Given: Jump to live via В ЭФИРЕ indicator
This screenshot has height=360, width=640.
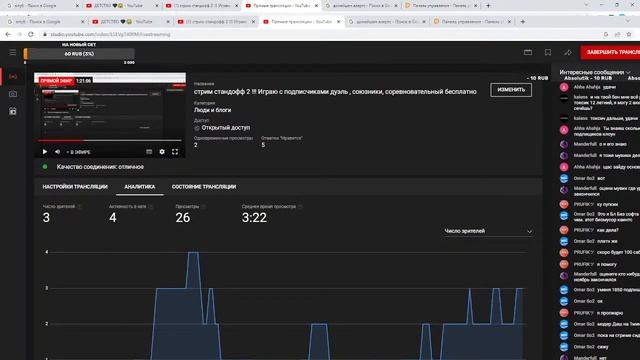Looking at the screenshot, I should (78, 152).
